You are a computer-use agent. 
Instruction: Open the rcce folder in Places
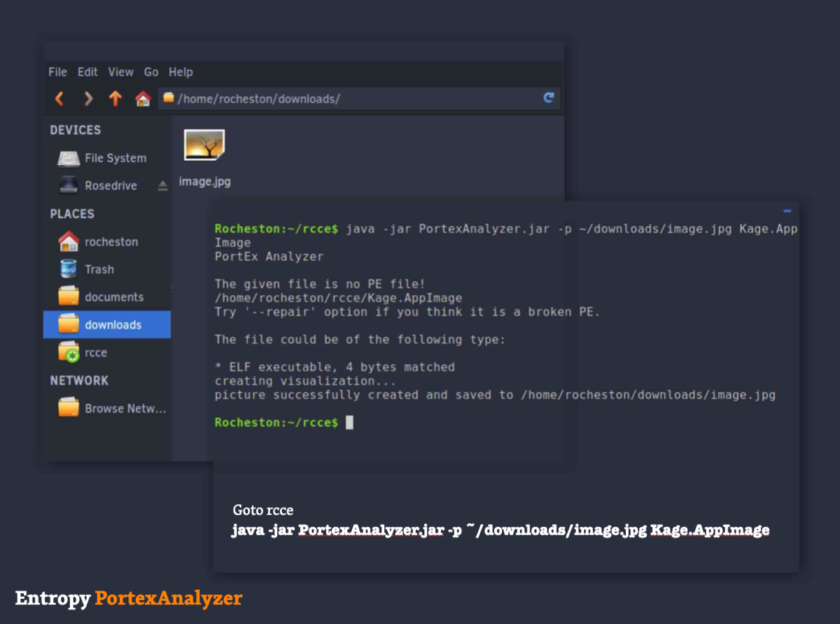click(95, 353)
